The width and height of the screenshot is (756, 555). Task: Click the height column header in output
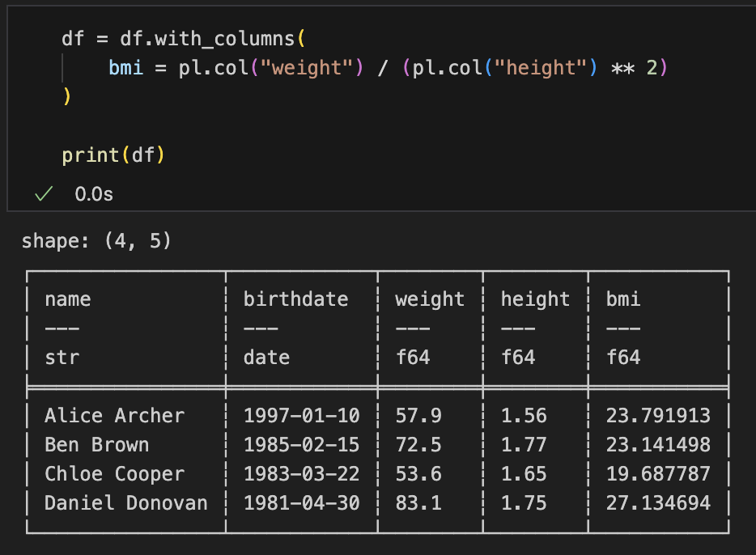click(535, 299)
